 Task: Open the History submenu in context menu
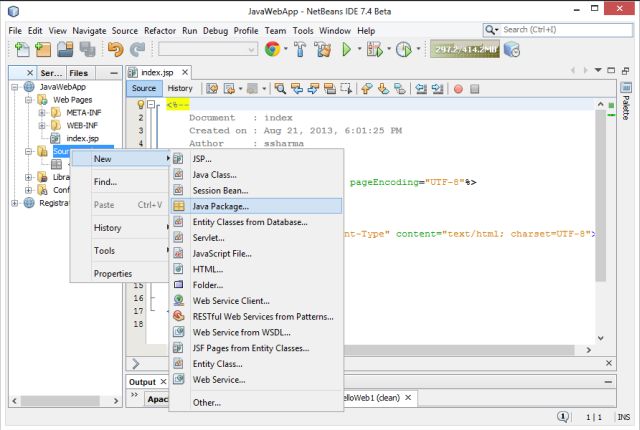click(x=120, y=228)
